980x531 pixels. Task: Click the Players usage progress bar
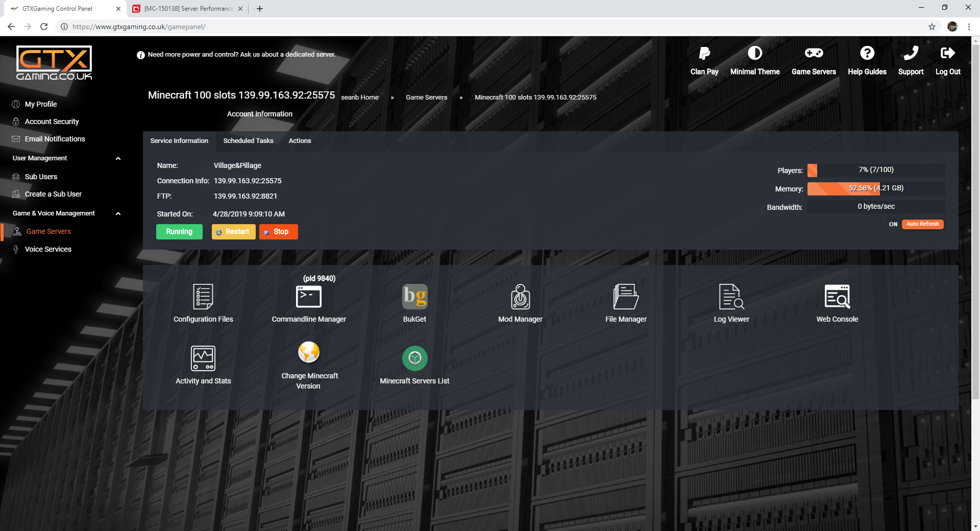(876, 170)
